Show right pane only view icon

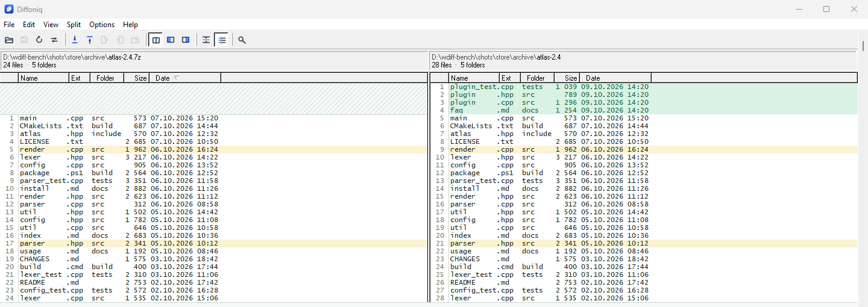click(186, 40)
